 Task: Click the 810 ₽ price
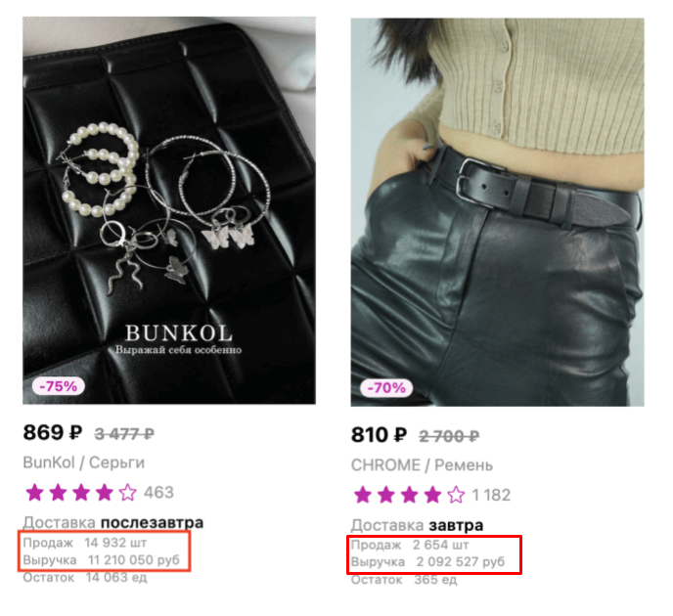(379, 435)
